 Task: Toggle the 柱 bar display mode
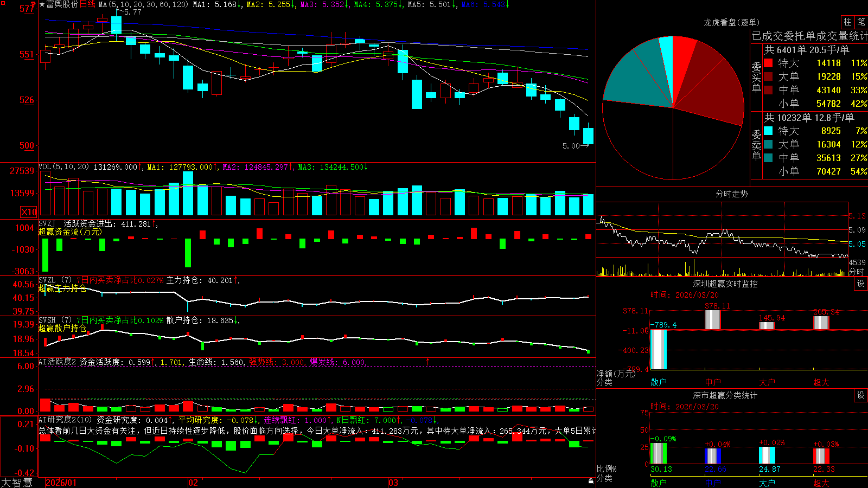(x=847, y=22)
